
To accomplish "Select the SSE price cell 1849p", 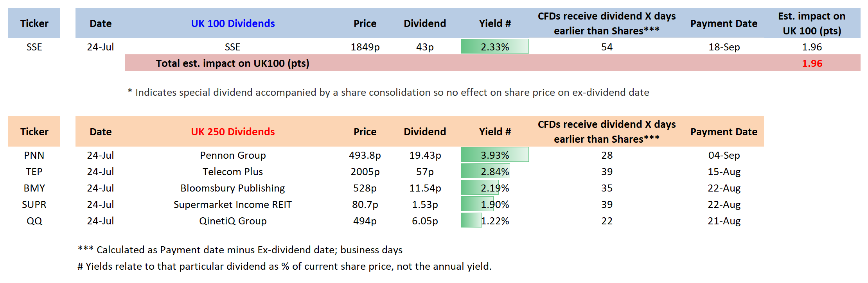I will point(365,47).
